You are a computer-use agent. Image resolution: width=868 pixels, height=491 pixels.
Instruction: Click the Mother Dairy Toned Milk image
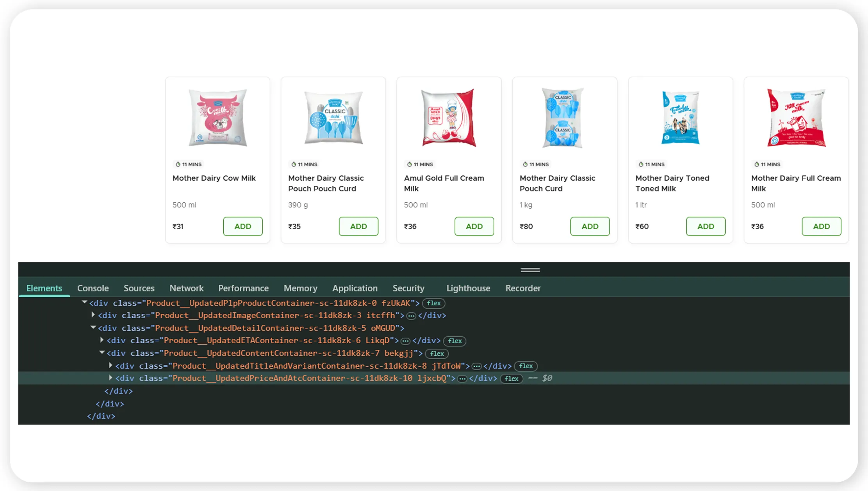coord(681,118)
